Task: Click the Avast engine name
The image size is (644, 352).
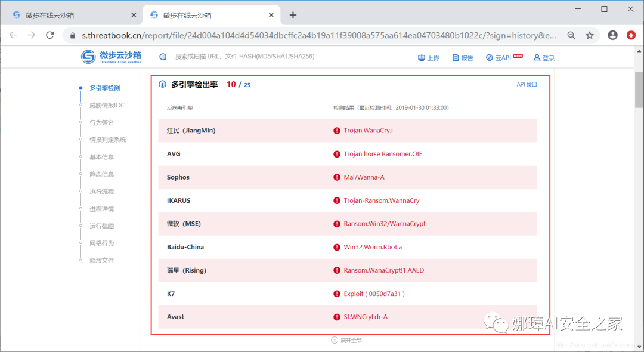Action: (175, 317)
